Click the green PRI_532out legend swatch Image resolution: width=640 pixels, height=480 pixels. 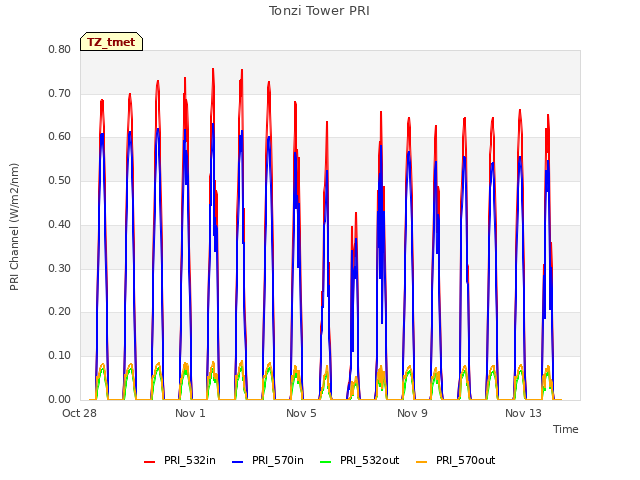pos(326,462)
